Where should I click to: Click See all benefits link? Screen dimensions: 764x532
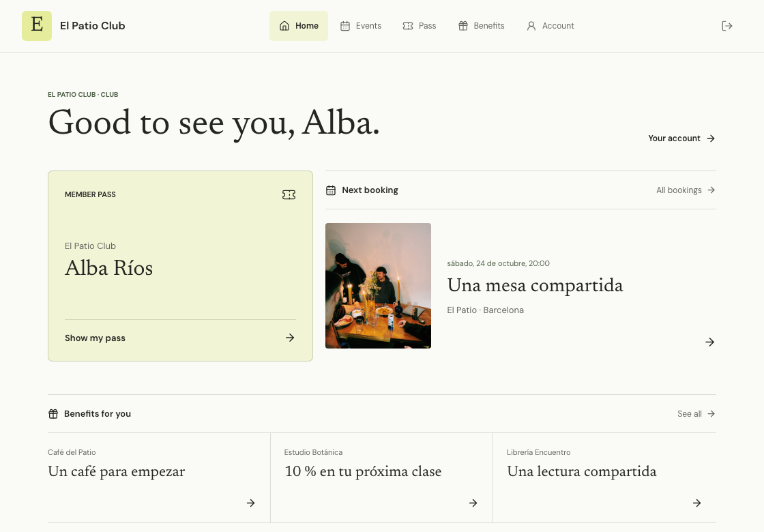click(x=696, y=413)
